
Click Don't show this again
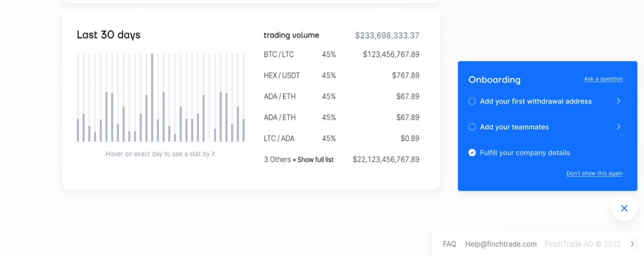click(x=594, y=173)
